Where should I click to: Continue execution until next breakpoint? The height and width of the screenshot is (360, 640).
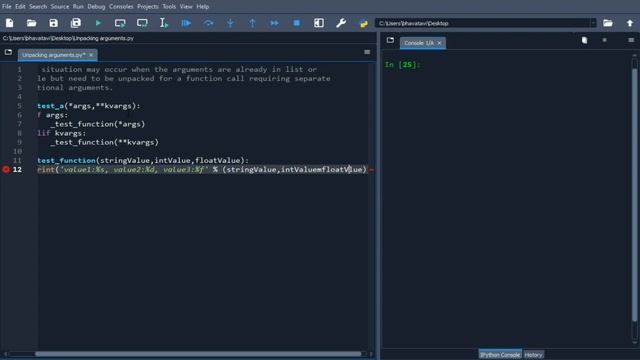274,23
